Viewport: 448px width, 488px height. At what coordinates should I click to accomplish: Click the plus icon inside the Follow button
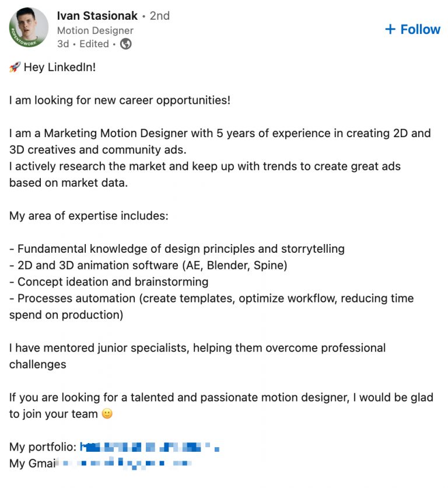[x=390, y=29]
